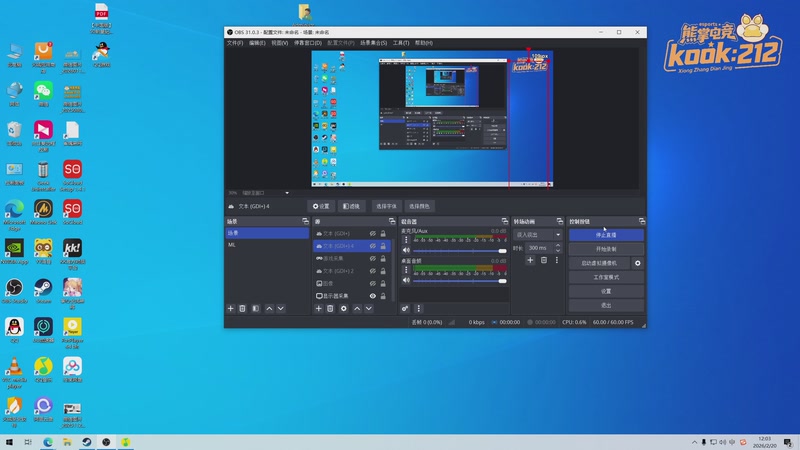Click the 启动虚拟摄像机 button
Image resolution: width=800 pixels, height=450 pixels.
[599, 263]
